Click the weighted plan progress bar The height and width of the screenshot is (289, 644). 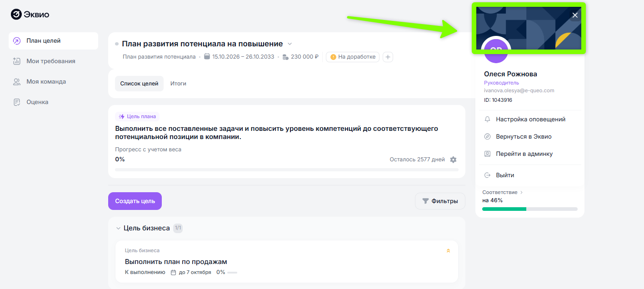(287, 170)
